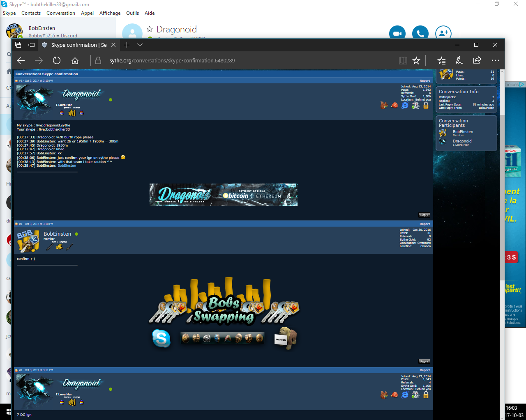Click the forward navigation arrow in Edge
Viewport: 526px width, 420px height.
click(x=39, y=61)
